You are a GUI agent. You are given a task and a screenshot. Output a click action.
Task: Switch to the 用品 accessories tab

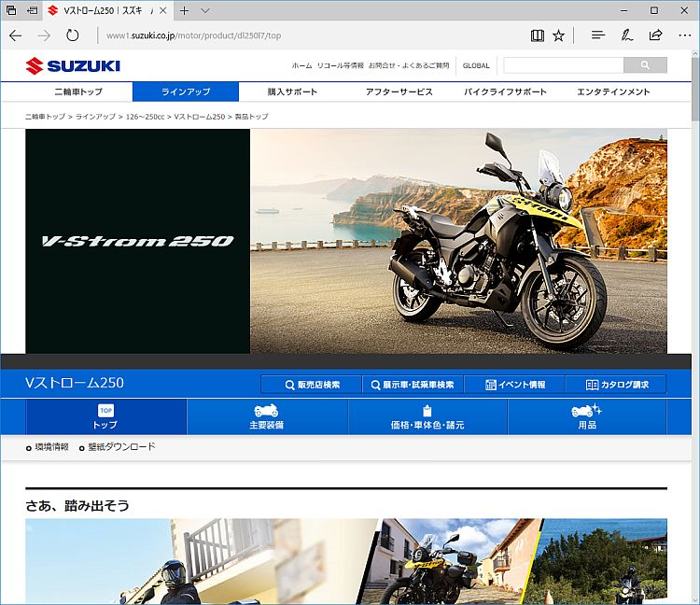point(587,417)
